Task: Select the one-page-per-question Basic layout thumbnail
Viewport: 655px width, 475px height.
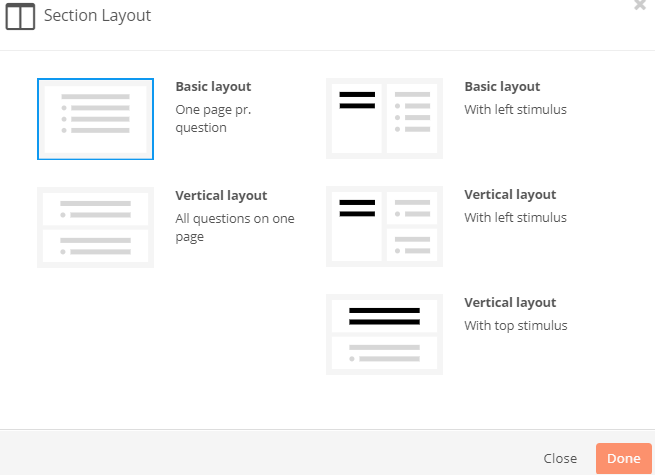Action: [95, 119]
